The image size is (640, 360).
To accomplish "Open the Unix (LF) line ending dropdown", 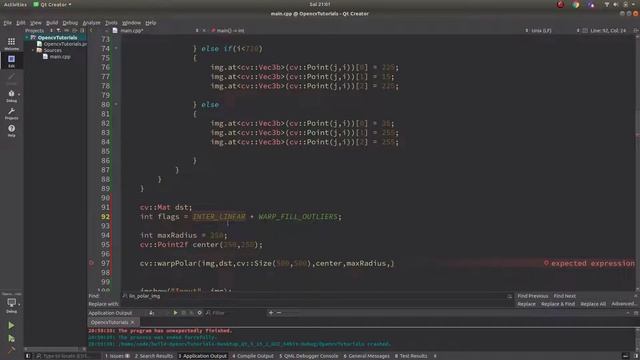I will (542, 30).
